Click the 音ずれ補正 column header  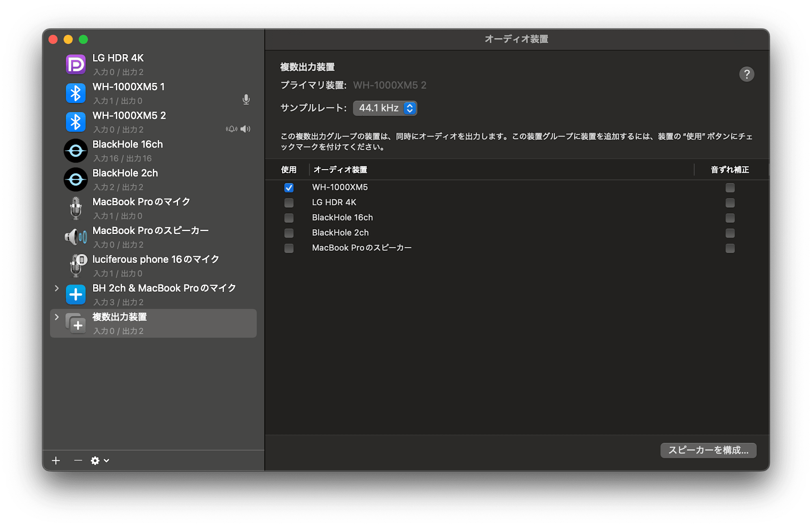[729, 170]
